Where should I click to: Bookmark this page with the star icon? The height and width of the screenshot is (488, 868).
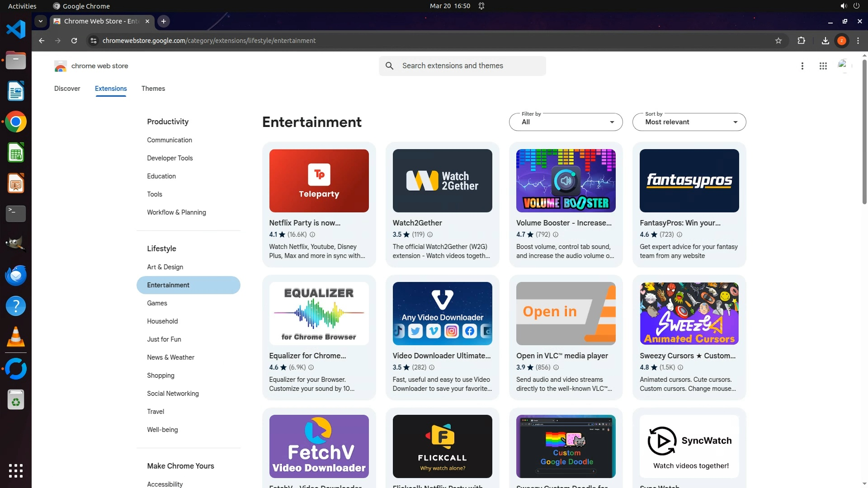(x=778, y=41)
